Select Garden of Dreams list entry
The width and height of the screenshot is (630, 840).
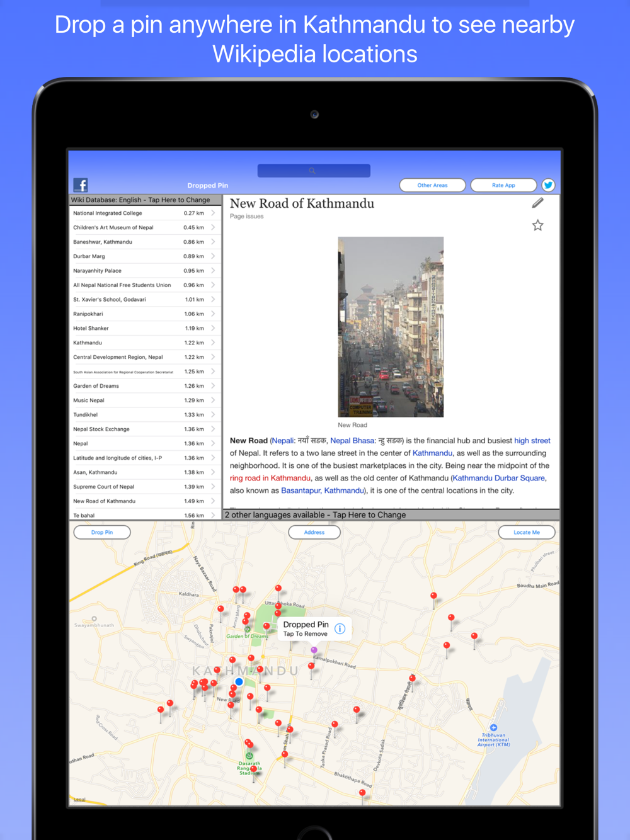(146, 386)
